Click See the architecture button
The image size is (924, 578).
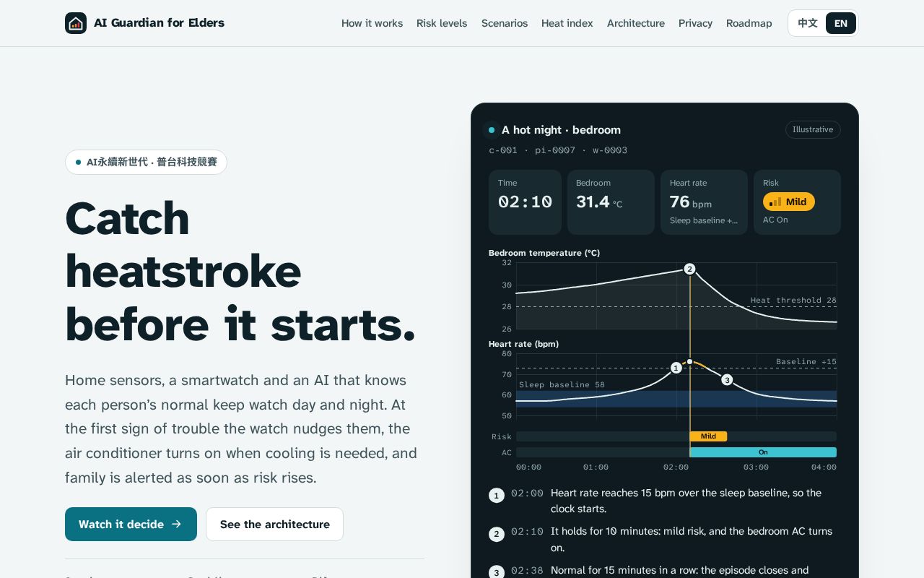[274, 524]
